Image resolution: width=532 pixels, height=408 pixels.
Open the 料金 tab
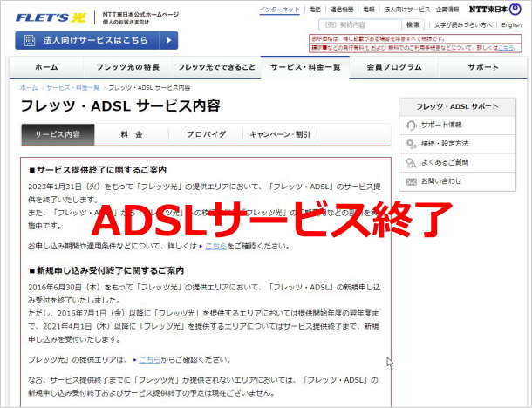132,134
